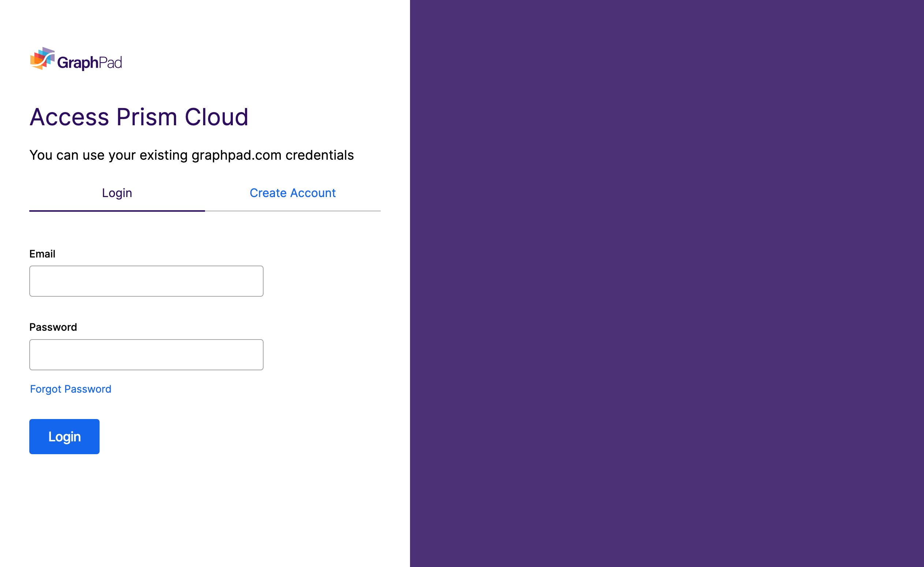Click inside the Password input field
The height and width of the screenshot is (567, 924).
146,354
